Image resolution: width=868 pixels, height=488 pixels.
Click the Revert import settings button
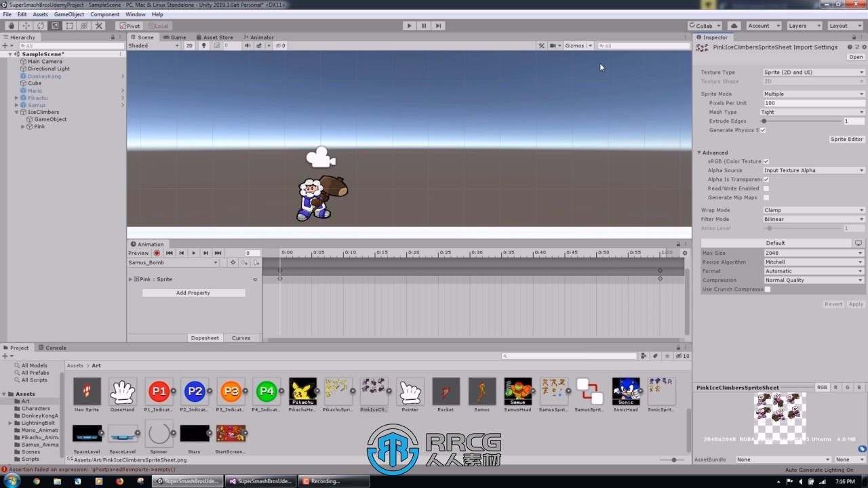point(833,304)
